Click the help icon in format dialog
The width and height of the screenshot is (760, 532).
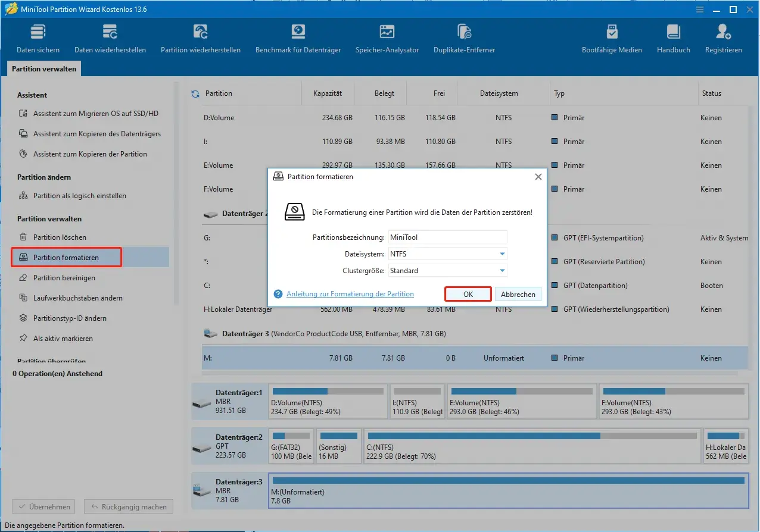(x=278, y=294)
